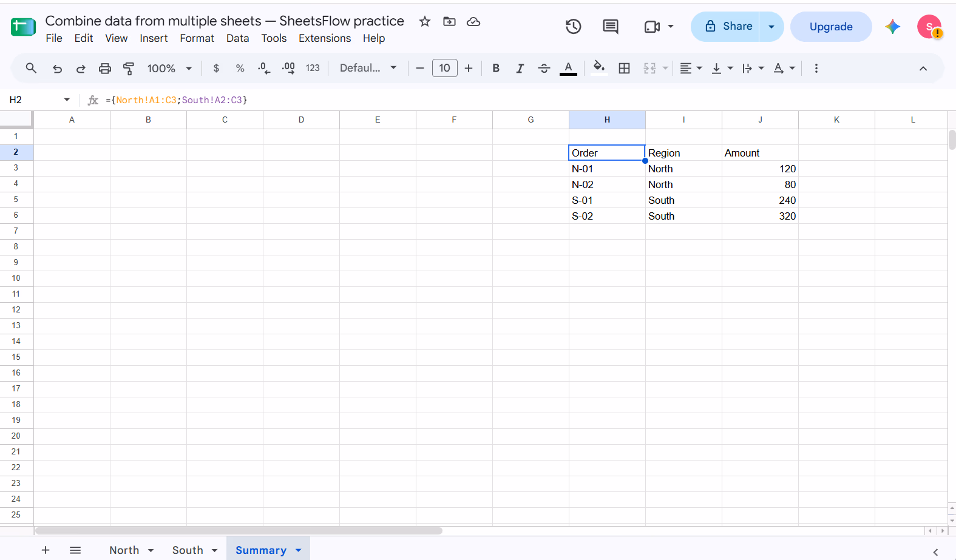Screen dimensions: 956x560
Task: Toggle bold formatting
Action: 496,69
